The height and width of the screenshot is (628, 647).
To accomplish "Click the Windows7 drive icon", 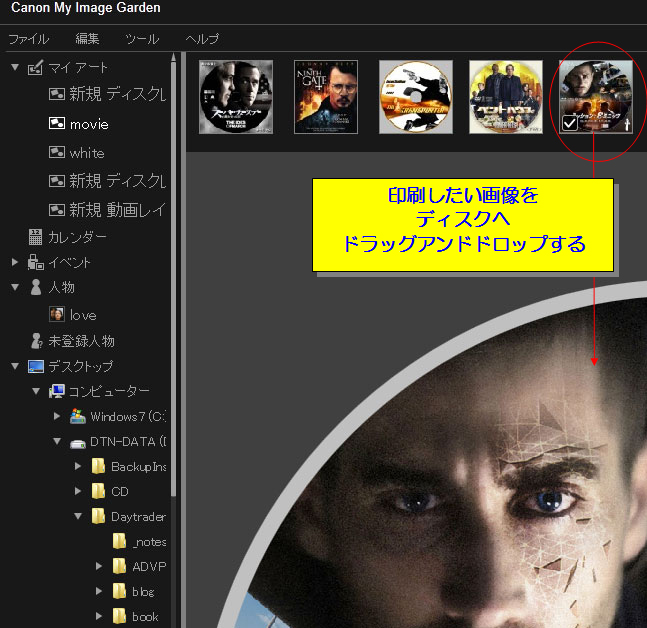I will click(x=78, y=416).
